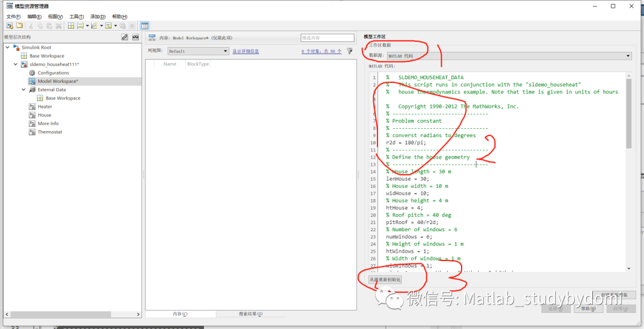Click the code editor scroll down arrow
This screenshot has width=644, height=329.
tap(629, 268)
